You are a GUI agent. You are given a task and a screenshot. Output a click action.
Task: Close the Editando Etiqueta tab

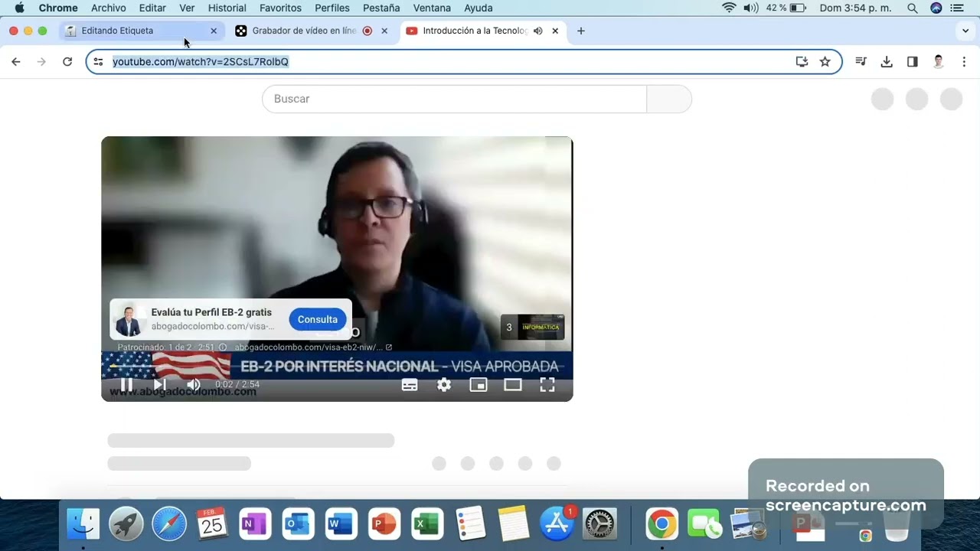214,31
